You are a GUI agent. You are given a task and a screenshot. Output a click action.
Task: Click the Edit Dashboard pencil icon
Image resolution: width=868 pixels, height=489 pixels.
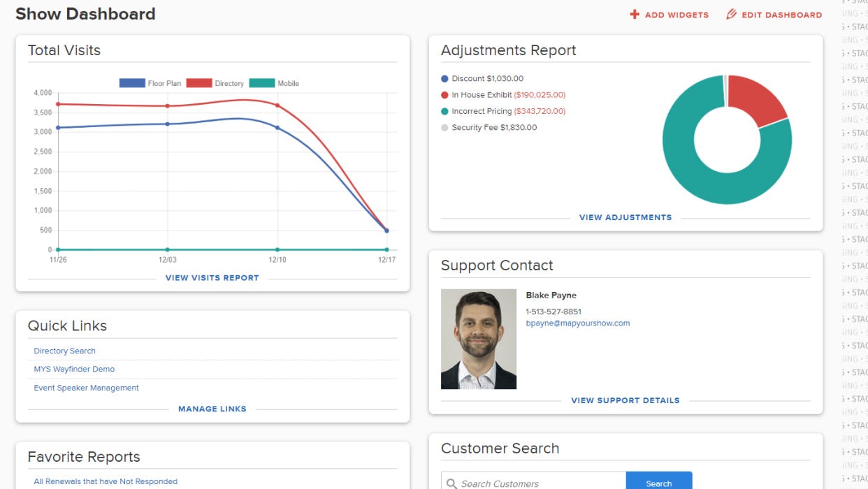tap(731, 14)
